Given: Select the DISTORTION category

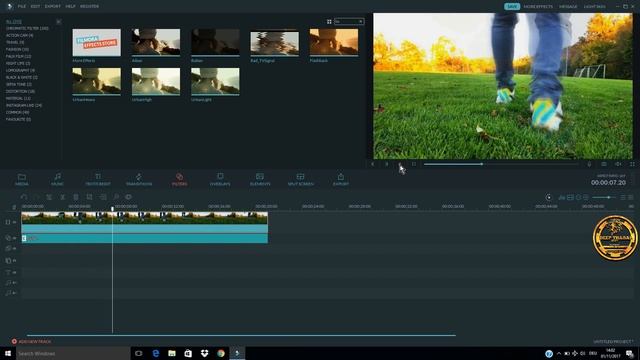Looking at the screenshot, I should pyautogui.click(x=20, y=91).
